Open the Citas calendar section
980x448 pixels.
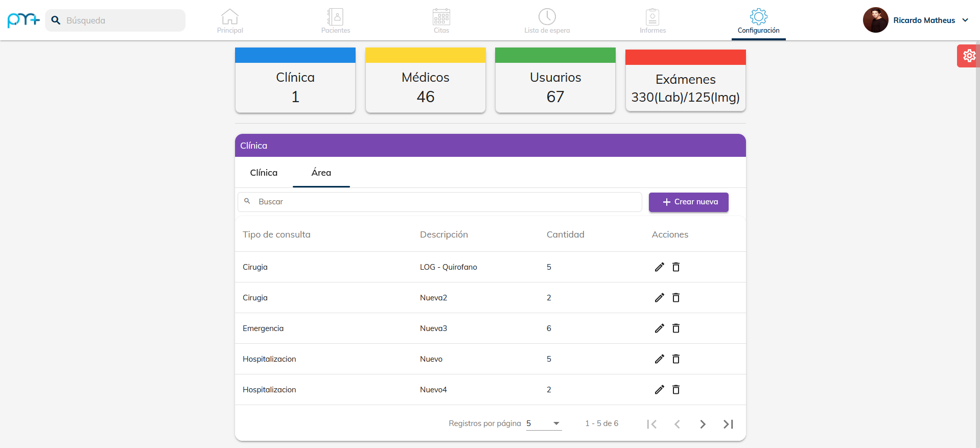pos(441,21)
